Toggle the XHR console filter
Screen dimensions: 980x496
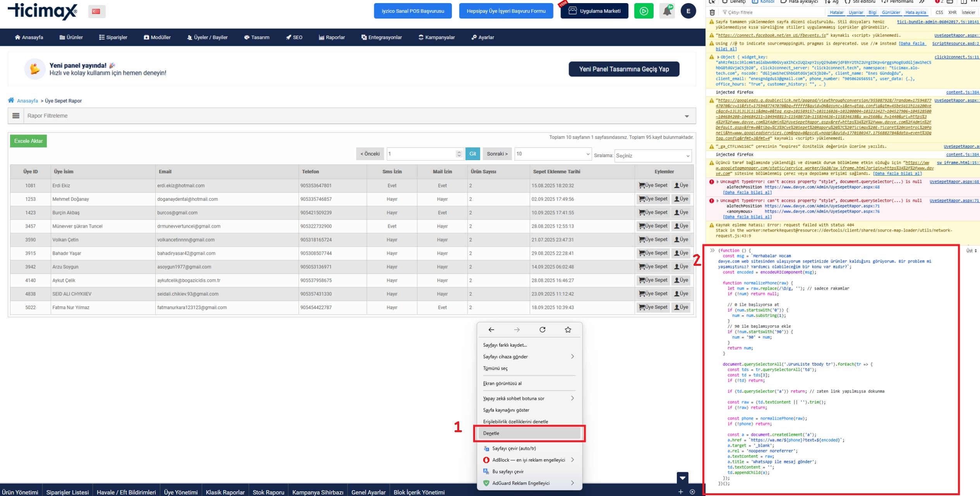pyautogui.click(x=952, y=12)
